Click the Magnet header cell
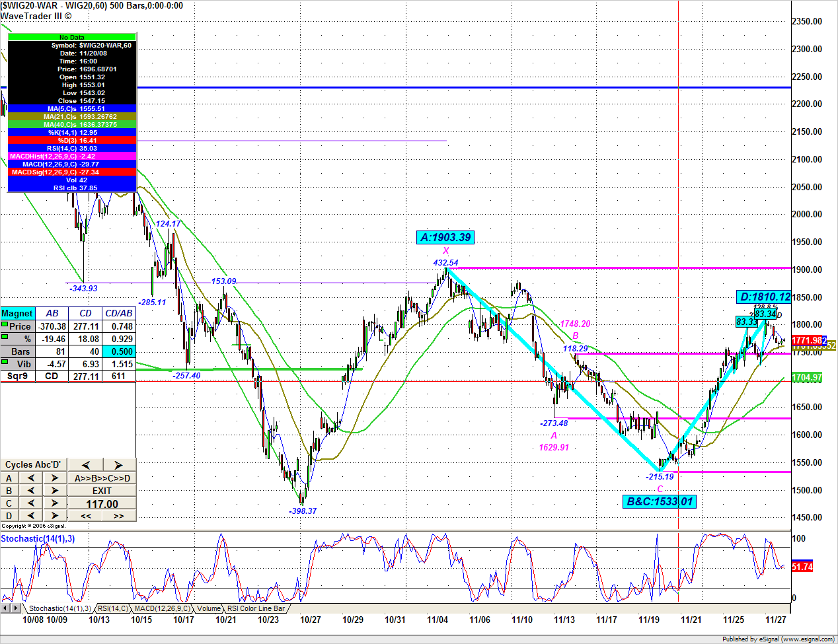The width and height of the screenshot is (838, 644). tap(17, 313)
